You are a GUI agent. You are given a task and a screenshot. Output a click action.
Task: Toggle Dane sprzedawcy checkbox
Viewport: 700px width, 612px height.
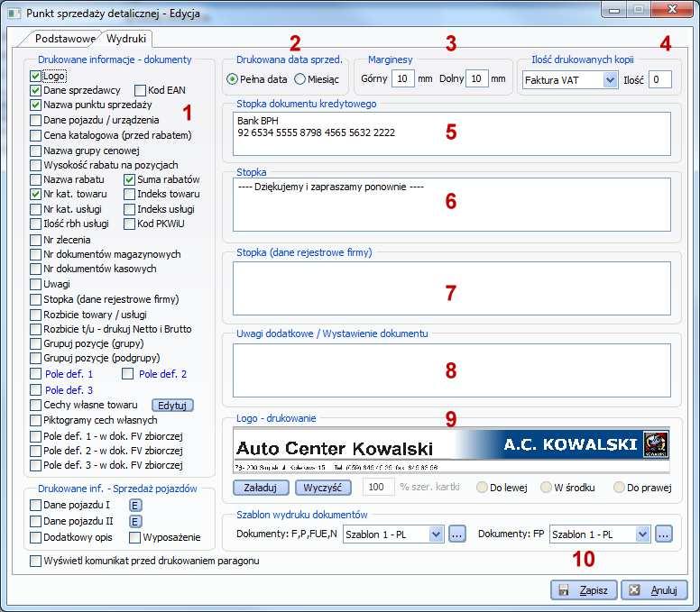[36, 90]
